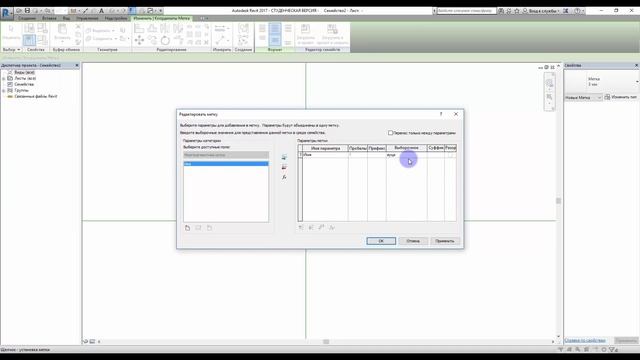Click the Save icon in quick access toolbar
Image resolution: width=640 pixels, height=360 pixels.
click(27, 11)
